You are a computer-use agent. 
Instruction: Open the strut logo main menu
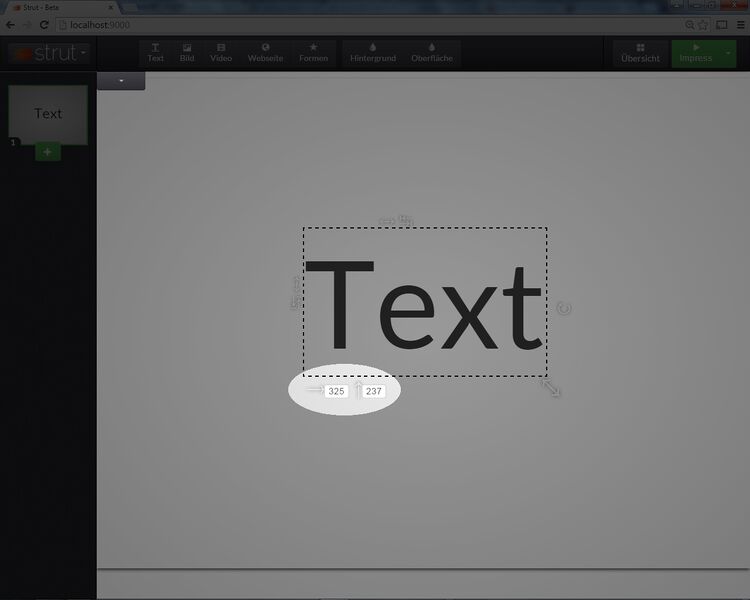pos(48,53)
